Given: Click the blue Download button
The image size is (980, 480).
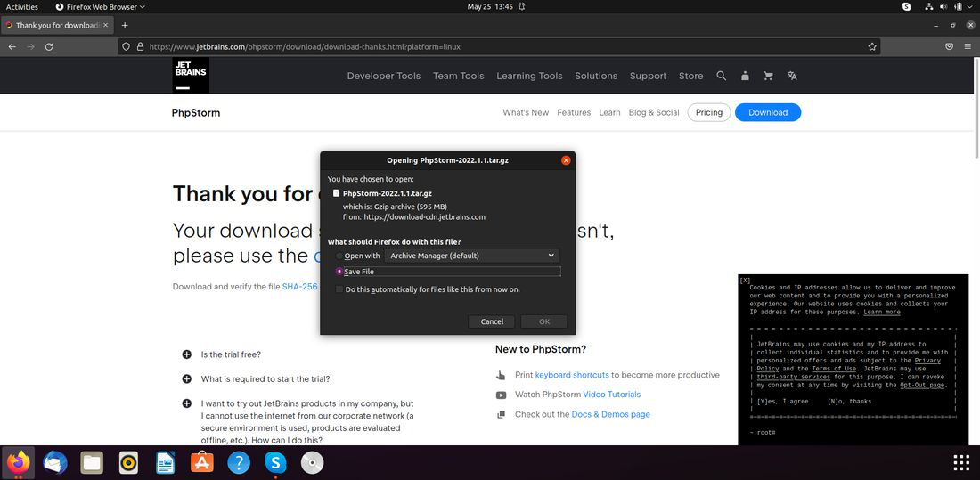Looking at the screenshot, I should pyautogui.click(x=768, y=112).
